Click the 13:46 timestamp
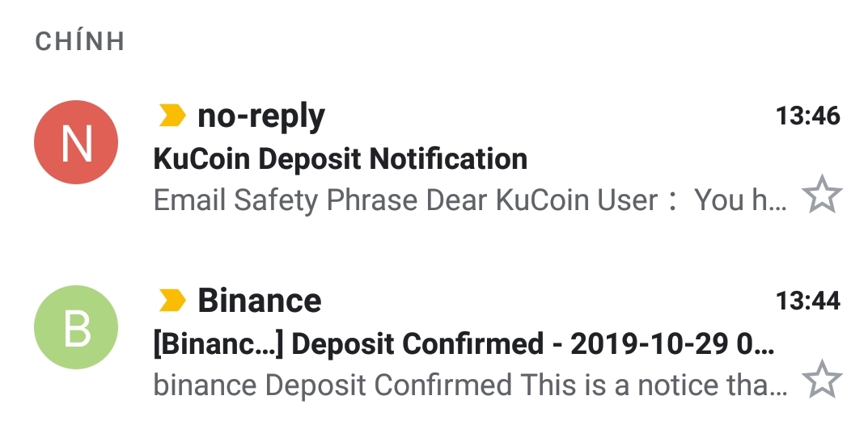Screen dimensions: 868x442 point(807,116)
